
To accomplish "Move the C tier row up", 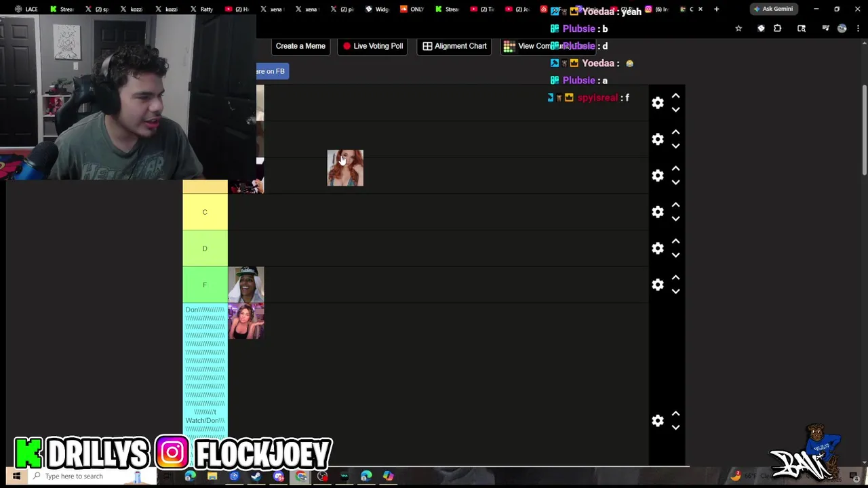I will pos(675,205).
